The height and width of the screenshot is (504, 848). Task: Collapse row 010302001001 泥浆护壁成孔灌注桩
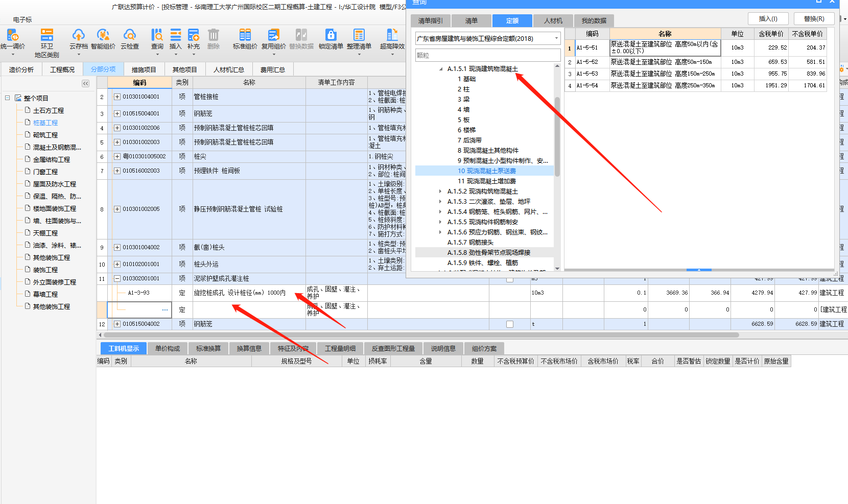pos(117,278)
